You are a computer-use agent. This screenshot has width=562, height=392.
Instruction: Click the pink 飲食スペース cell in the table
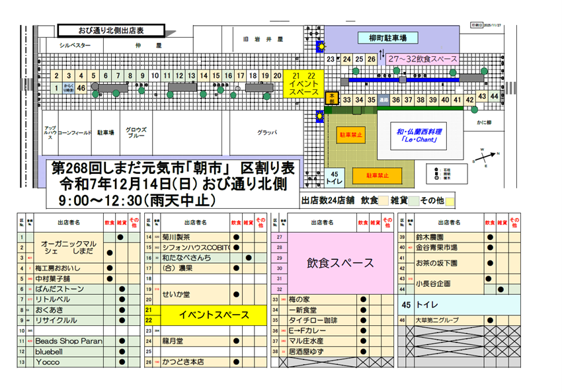tap(341, 262)
